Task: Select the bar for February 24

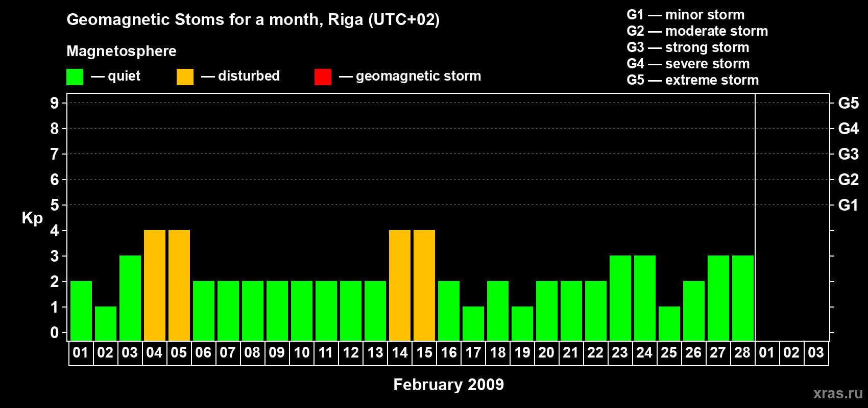Action: 645,298
